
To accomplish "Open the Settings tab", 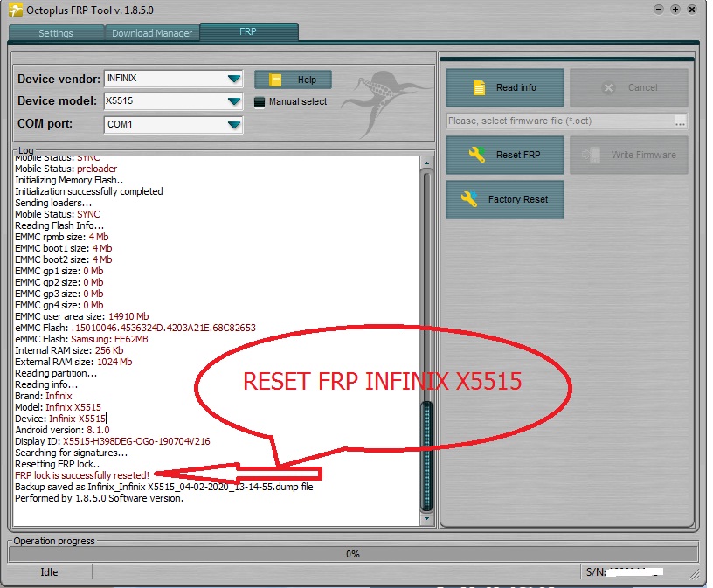I will coord(56,33).
